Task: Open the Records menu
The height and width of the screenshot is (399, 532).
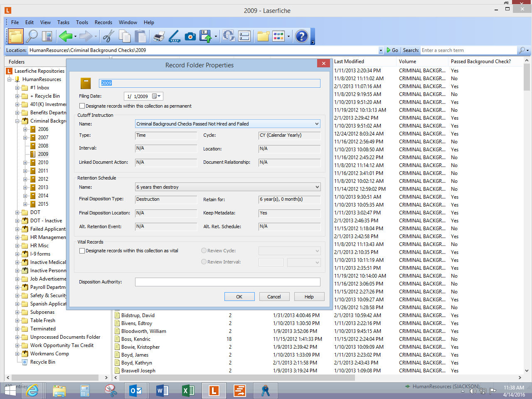Action: 103,22
